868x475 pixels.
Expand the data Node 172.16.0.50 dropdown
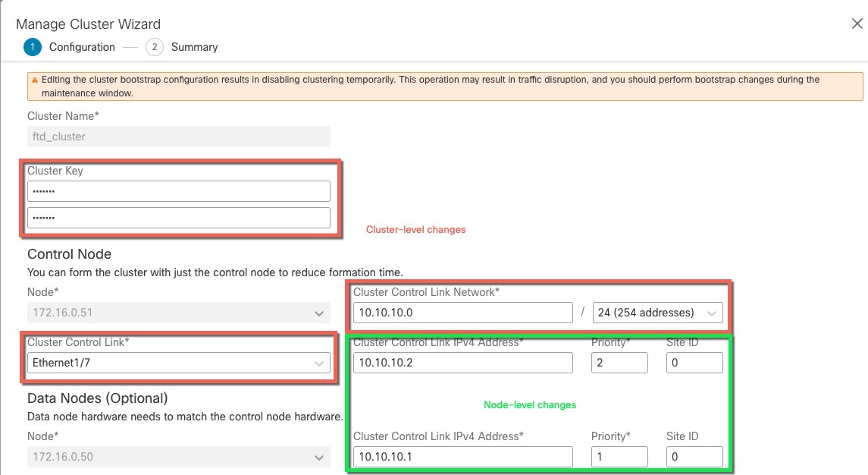(179, 457)
